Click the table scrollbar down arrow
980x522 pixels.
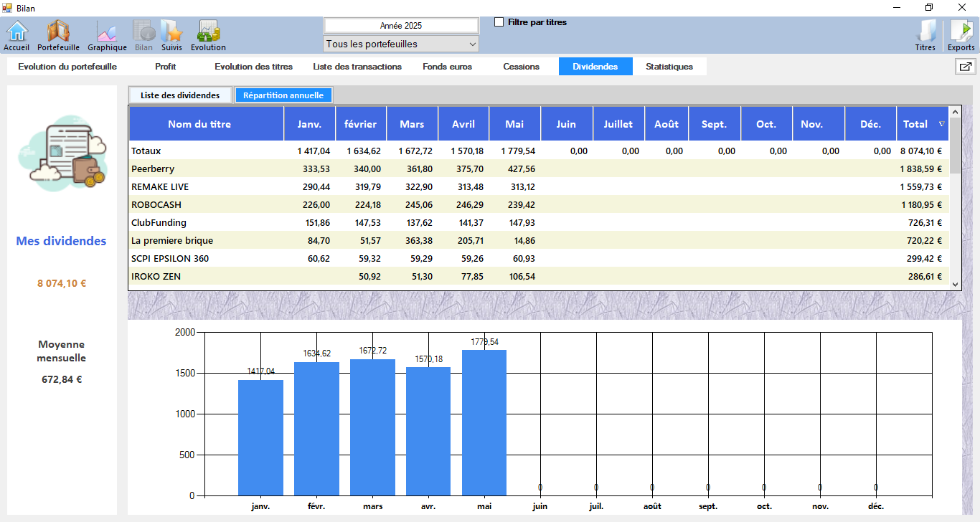click(x=955, y=285)
